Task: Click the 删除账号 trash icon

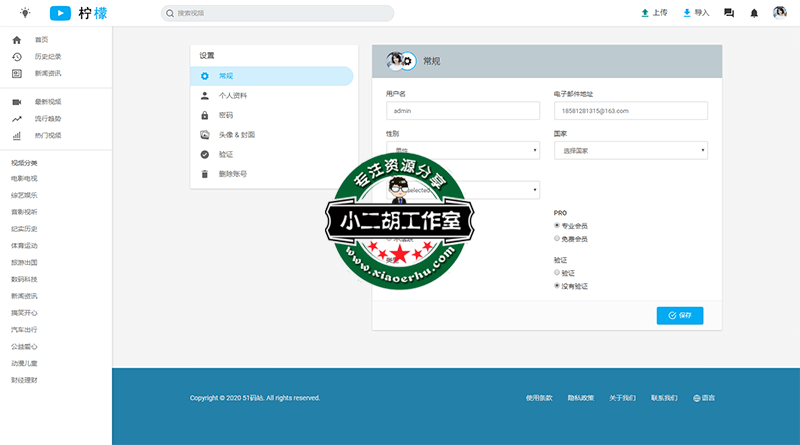Action: pos(205,173)
